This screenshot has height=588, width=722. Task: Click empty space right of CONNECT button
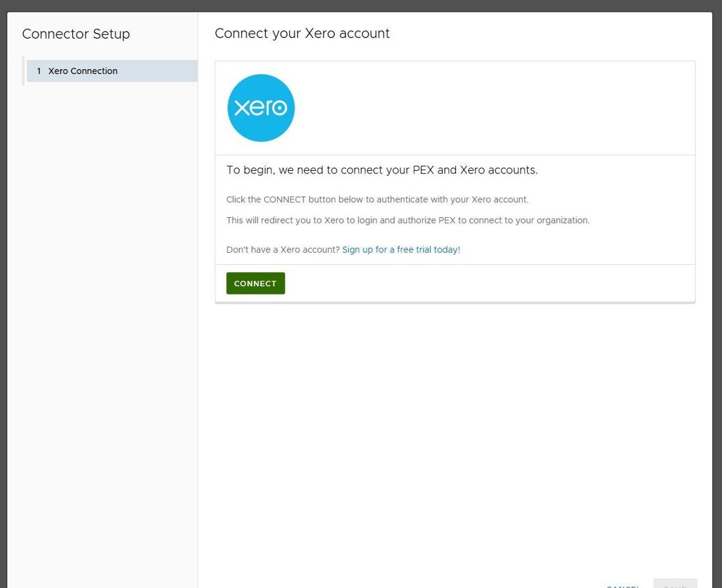[x=490, y=283]
